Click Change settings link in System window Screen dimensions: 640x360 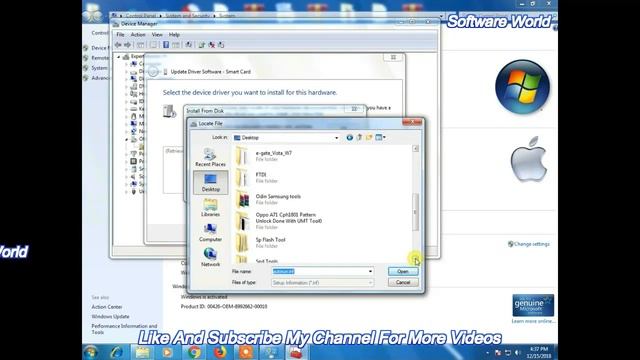pos(531,244)
